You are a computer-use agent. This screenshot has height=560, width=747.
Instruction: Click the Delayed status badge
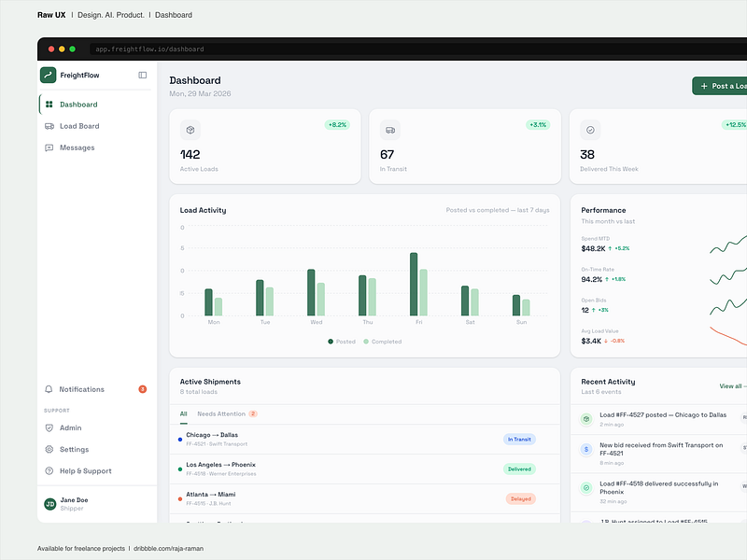[521, 498]
